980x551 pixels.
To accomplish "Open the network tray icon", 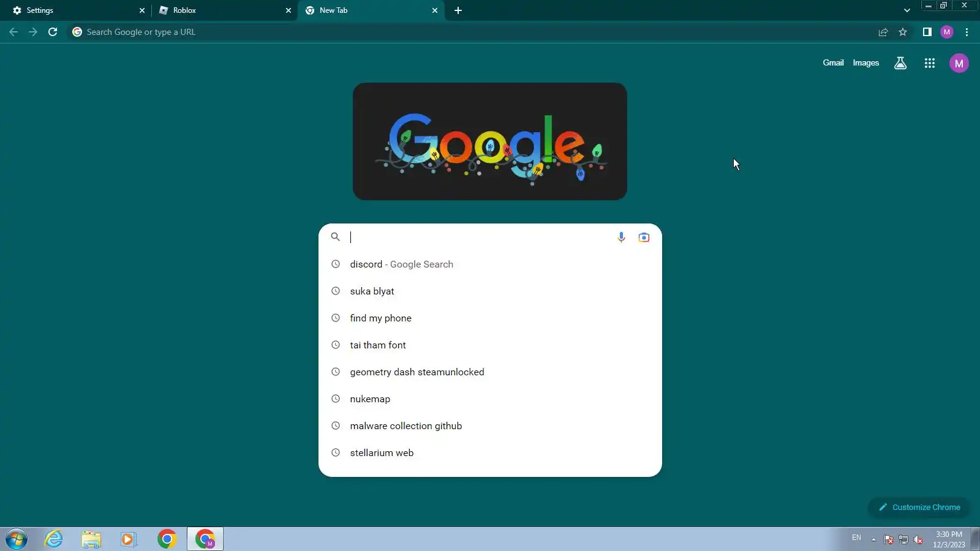I will (x=903, y=539).
